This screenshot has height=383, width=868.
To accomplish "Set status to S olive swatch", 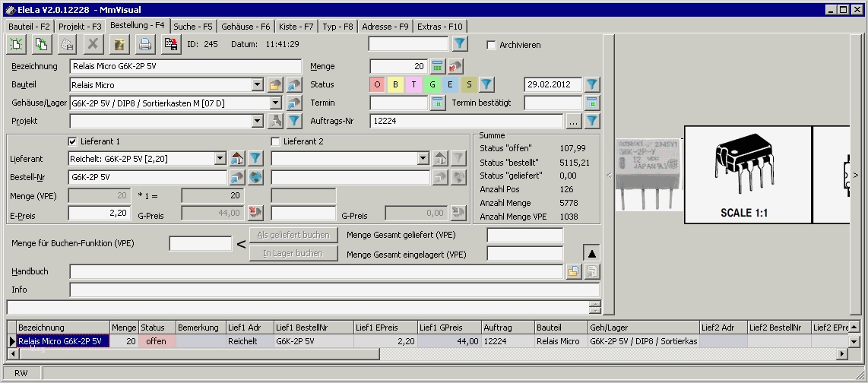I will (468, 84).
